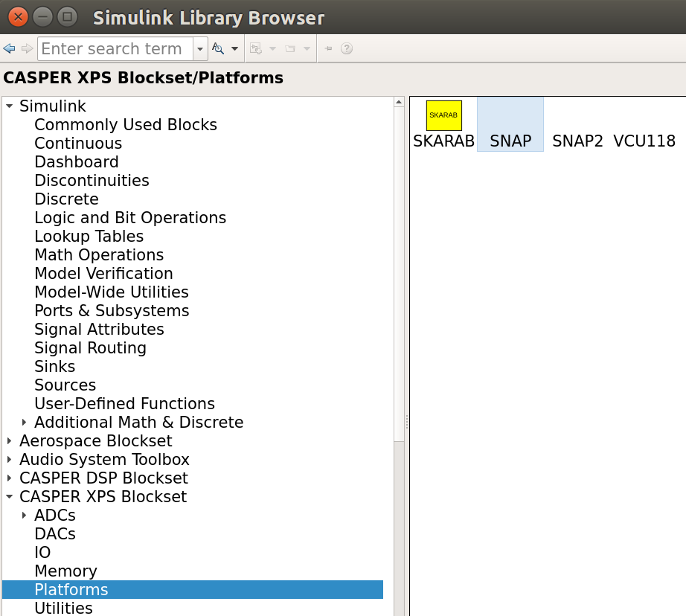Collapse the Simulink tree node
Image resolution: width=686 pixels, height=616 pixels.
pos(9,106)
